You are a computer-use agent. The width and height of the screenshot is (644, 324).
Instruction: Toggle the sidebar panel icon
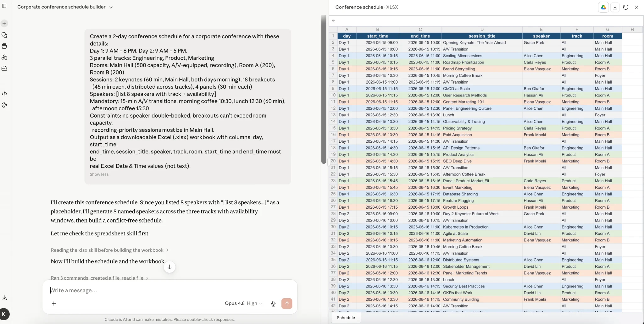coord(4,6)
